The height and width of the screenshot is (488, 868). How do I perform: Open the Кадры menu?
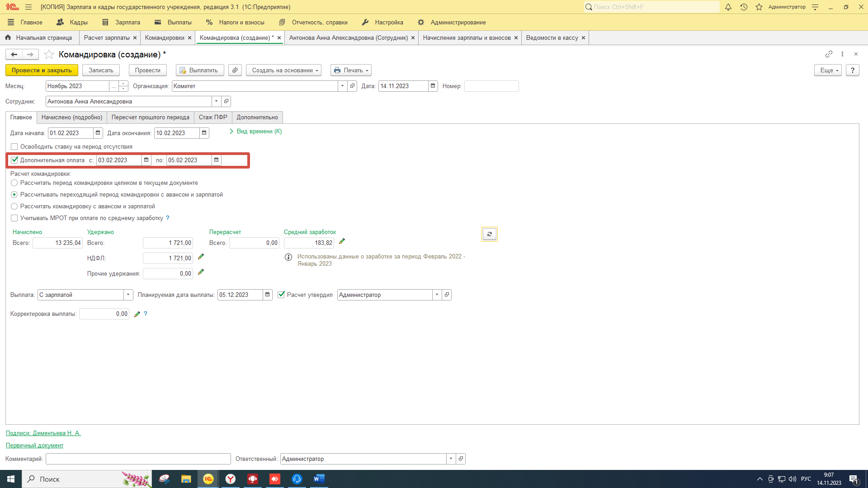pyautogui.click(x=72, y=22)
